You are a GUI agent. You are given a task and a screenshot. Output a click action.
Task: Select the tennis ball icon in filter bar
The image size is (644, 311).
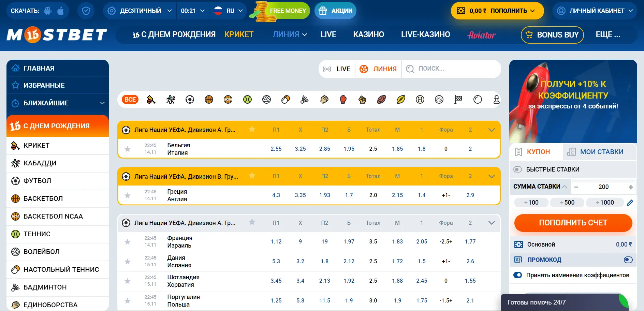pos(247,100)
